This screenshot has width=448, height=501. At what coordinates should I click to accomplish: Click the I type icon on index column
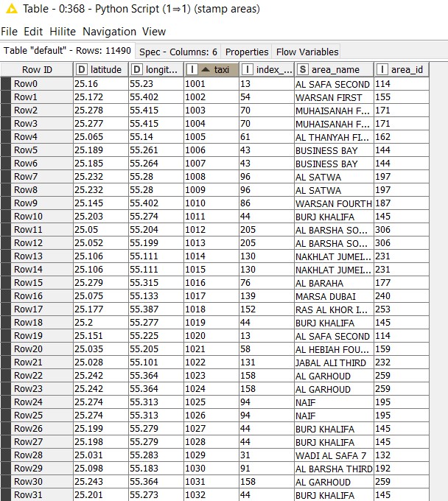248,69
